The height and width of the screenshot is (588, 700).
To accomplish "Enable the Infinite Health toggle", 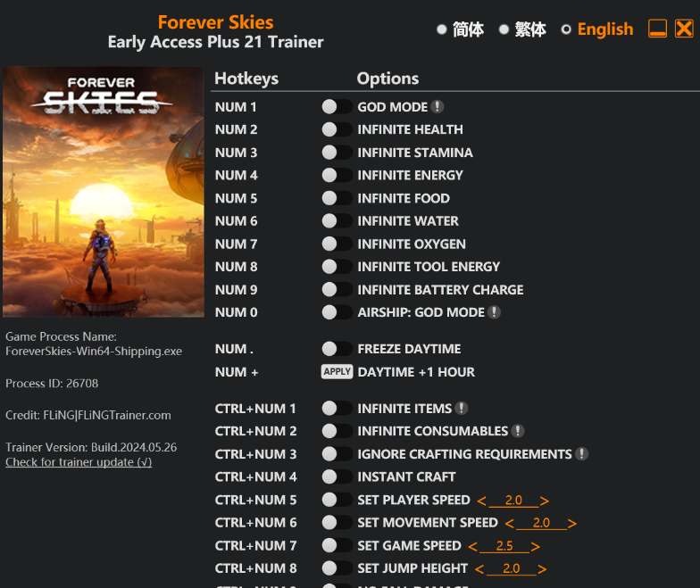I will [x=337, y=129].
